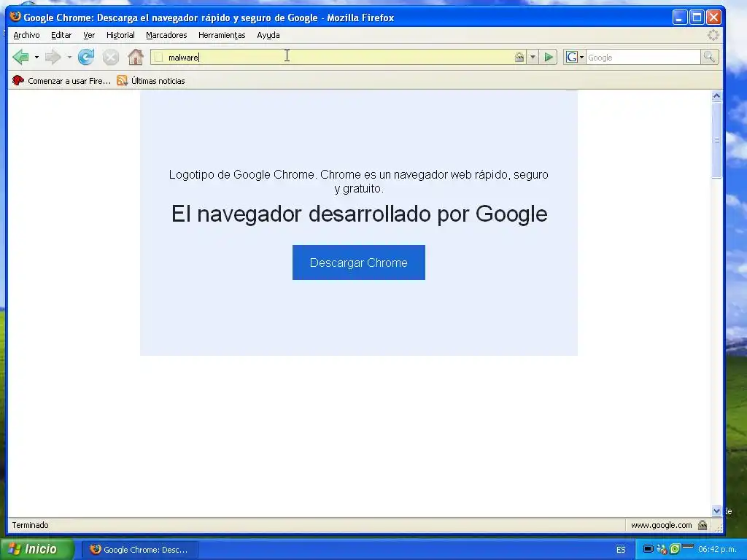Viewport: 747px width, 560px height.
Task: Click the green Go arrow button
Action: (549, 58)
